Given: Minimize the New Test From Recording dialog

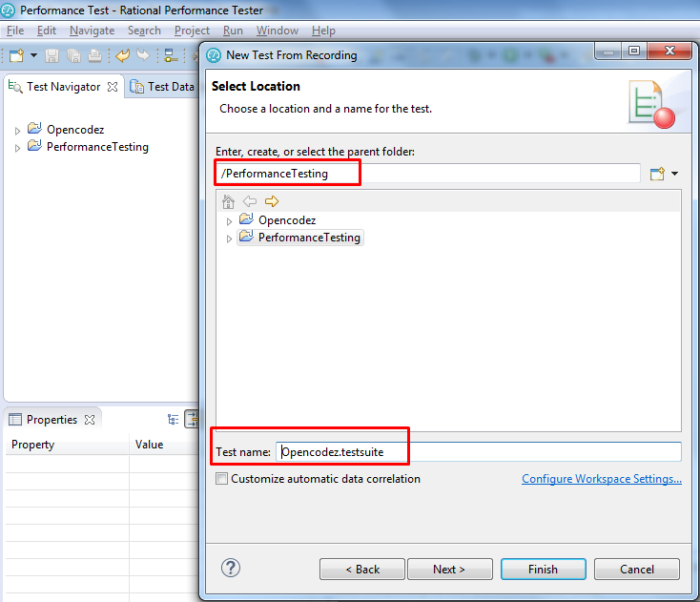Looking at the screenshot, I should pos(608,52).
